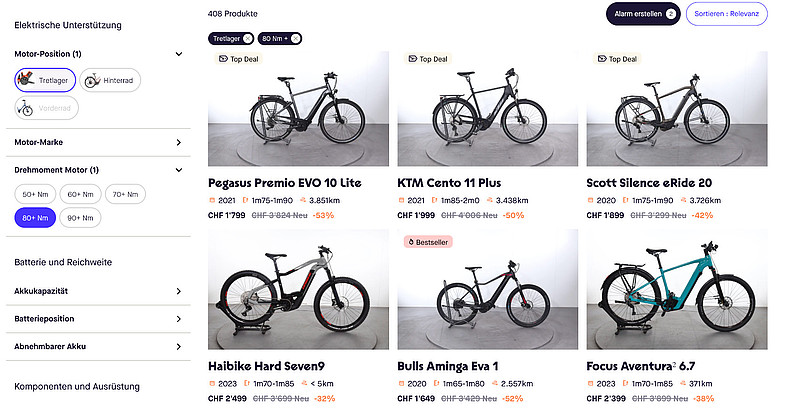
Task: Click the Top Deal badge on Pegasus Premio
Action: click(x=237, y=59)
